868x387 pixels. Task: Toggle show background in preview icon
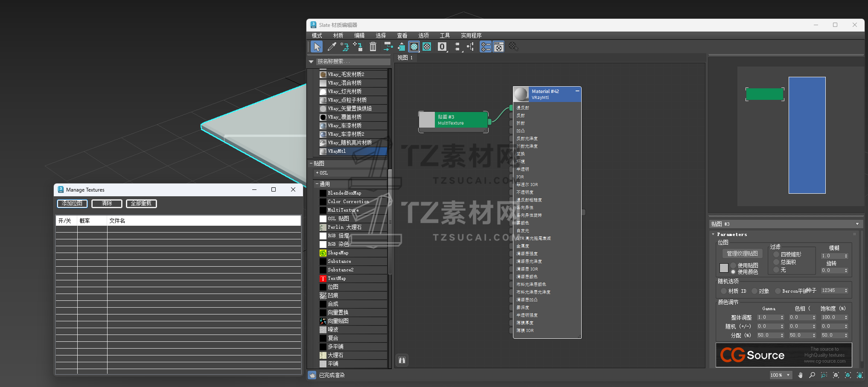427,47
